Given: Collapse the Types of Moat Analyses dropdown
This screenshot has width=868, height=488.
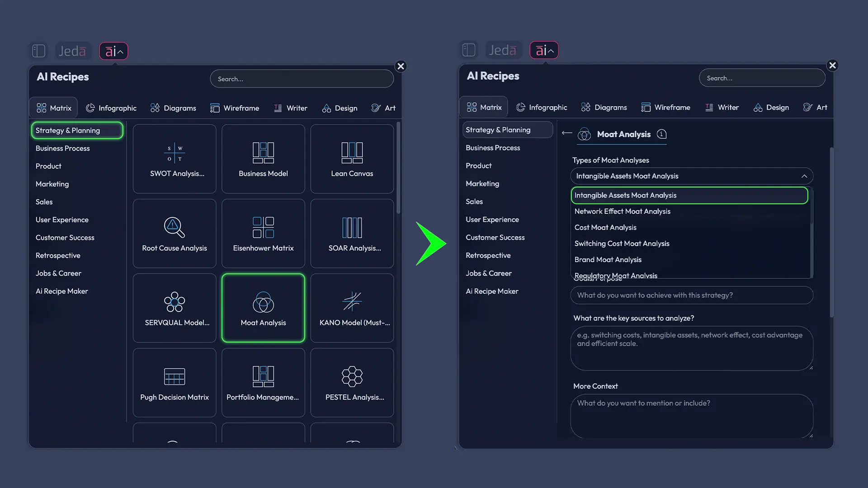Looking at the screenshot, I should click(x=804, y=176).
